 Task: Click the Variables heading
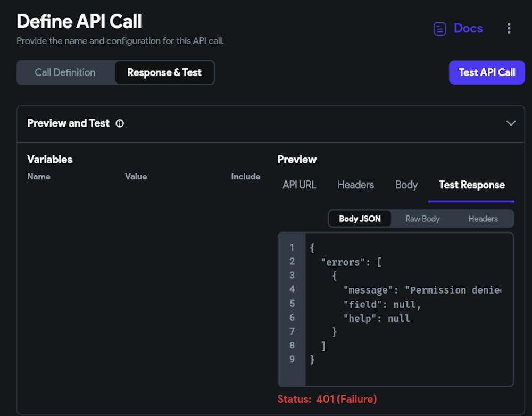click(50, 160)
